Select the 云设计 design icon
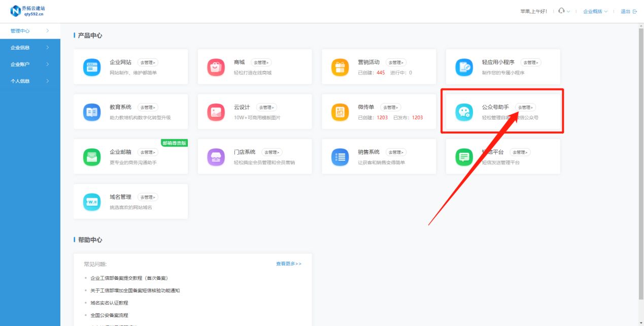This screenshot has width=644, height=326. [215, 111]
